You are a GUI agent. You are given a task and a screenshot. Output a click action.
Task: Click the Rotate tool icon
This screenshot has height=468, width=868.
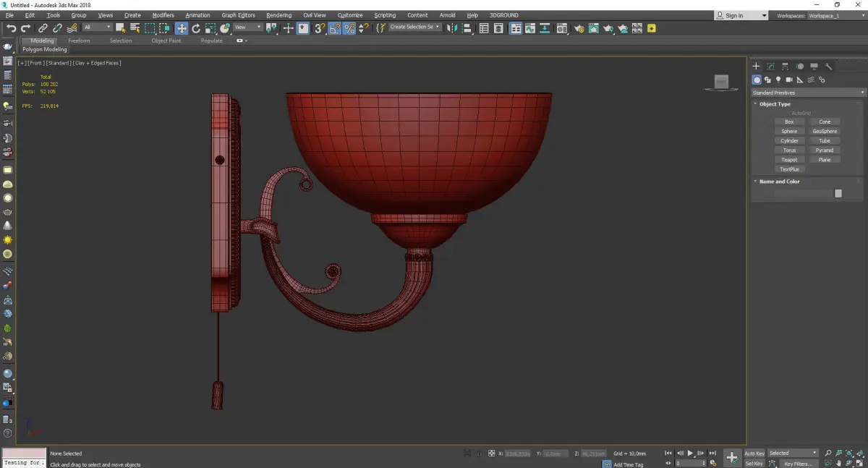[x=196, y=28]
